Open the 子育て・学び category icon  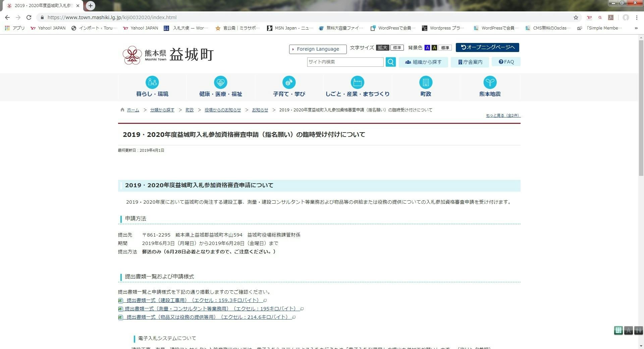(x=289, y=83)
